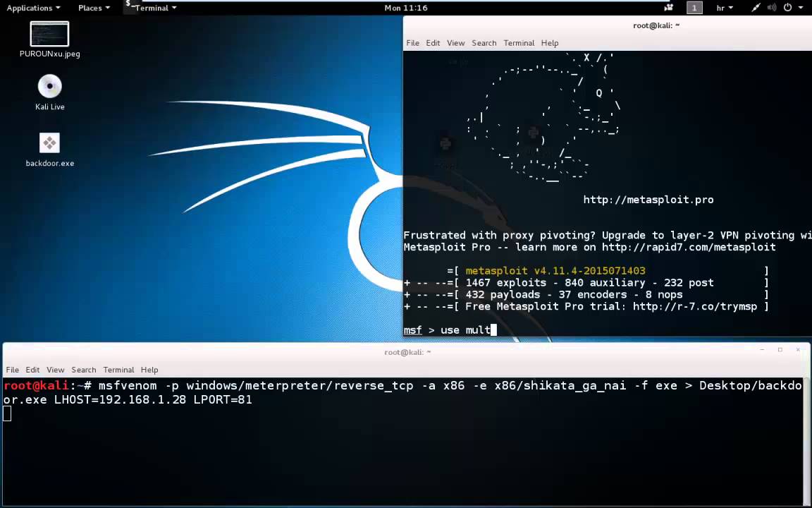Click the metasploit v4.11.4-2015071403 version text
This screenshot has width=812, height=508.
(x=555, y=271)
